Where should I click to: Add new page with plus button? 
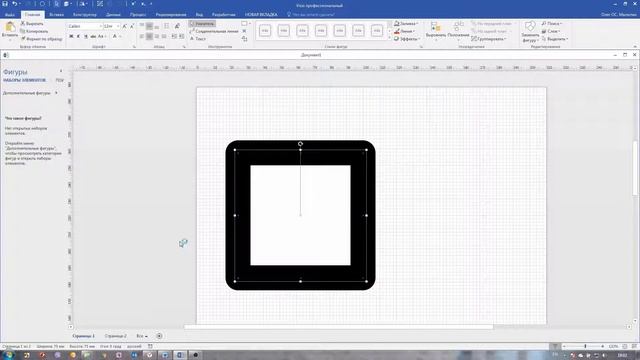tap(159, 336)
